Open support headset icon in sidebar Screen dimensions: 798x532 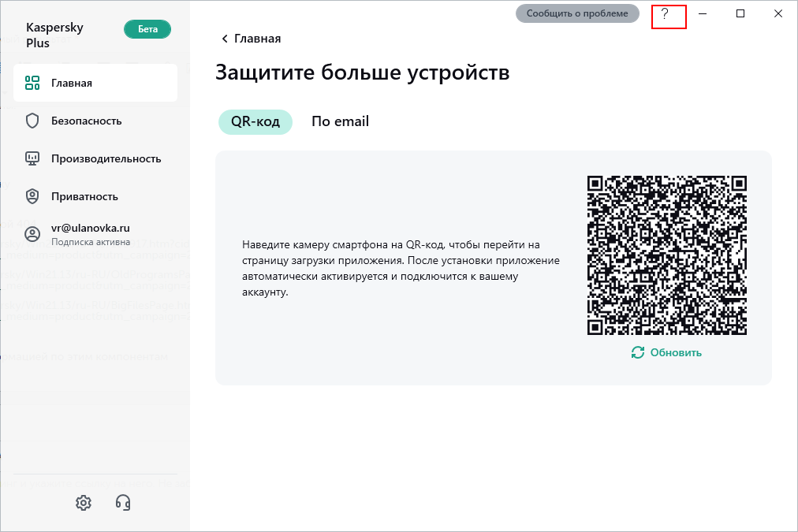123,503
